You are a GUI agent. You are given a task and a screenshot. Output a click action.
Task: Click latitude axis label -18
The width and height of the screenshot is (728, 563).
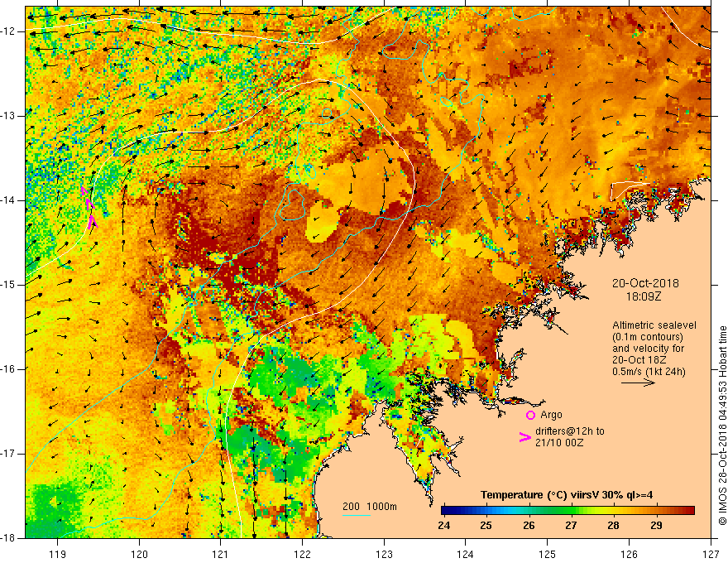tap(8, 538)
